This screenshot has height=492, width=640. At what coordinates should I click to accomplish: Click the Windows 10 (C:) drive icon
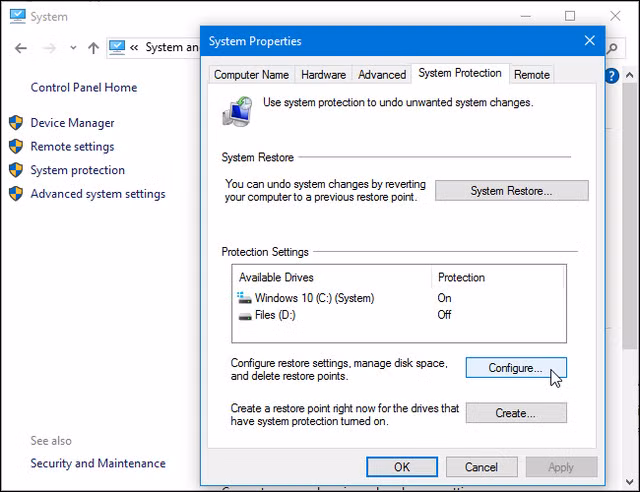(244, 298)
